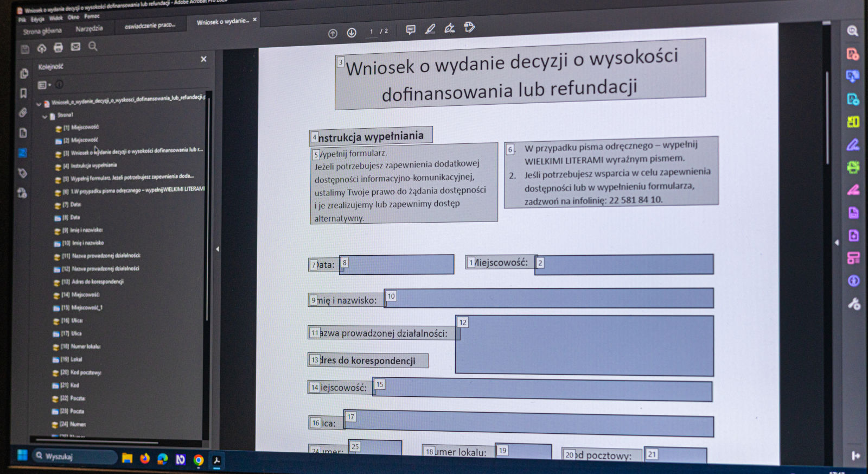The width and height of the screenshot is (868, 474).
Task: Expand the tools pane bottom arrow
Action: (856, 456)
